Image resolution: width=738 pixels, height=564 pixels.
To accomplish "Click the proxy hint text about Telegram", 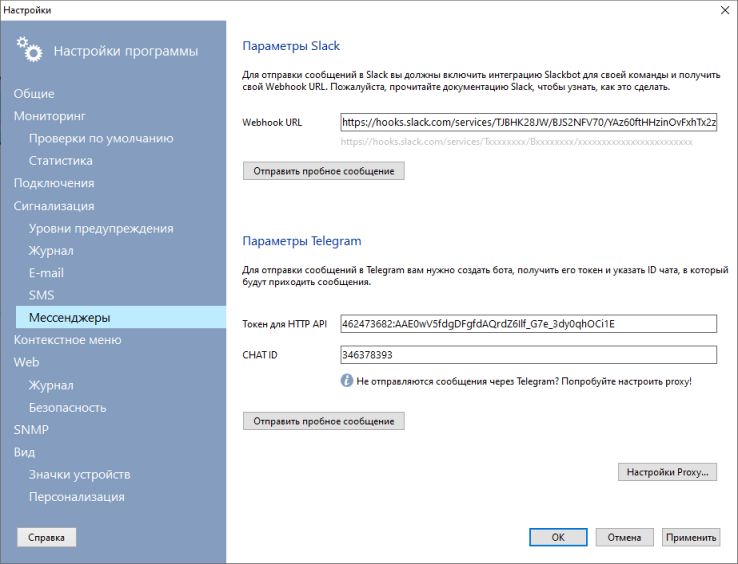I will click(x=524, y=381).
